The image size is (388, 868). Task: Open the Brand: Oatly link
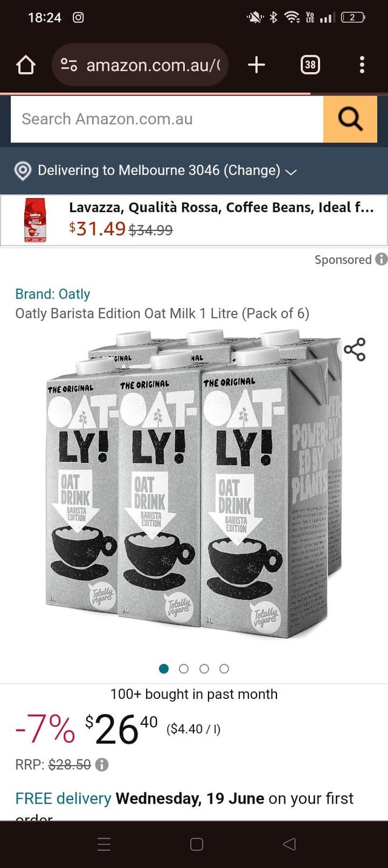click(53, 294)
